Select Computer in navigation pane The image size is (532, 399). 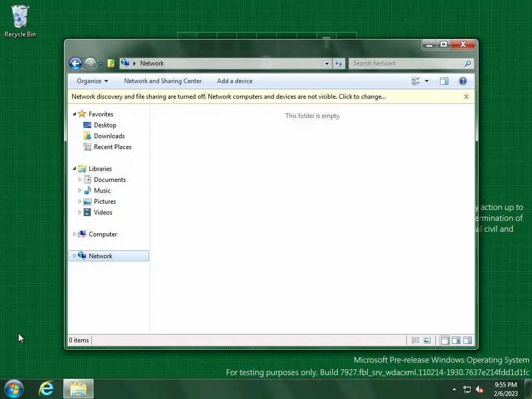(103, 234)
